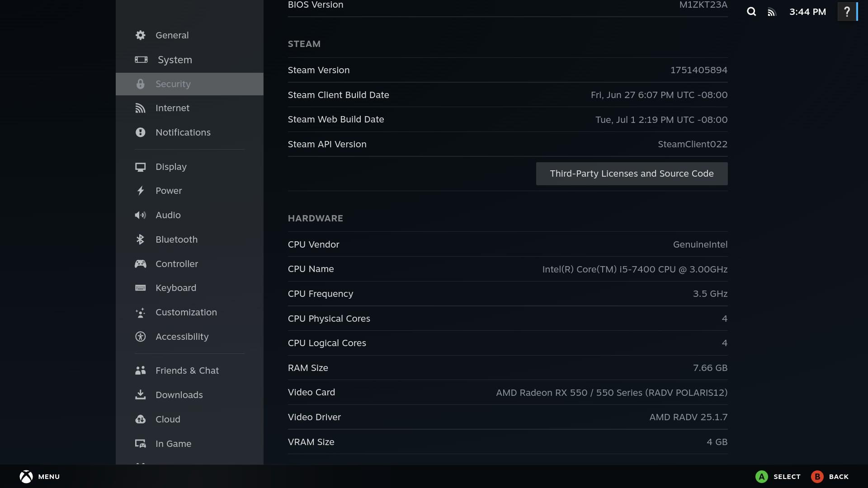Open help with the question mark icon
Image resolution: width=868 pixels, height=488 pixels.
click(847, 12)
